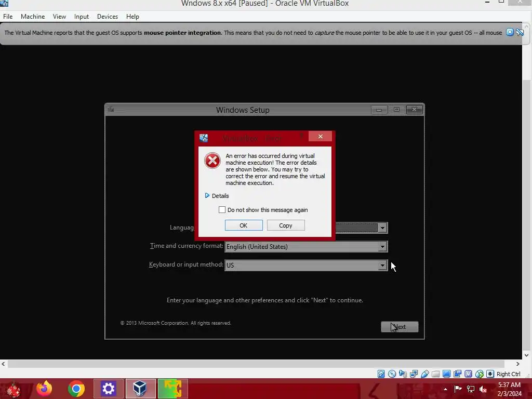532x399 pixels.
Task: Open the Keyboard or input method dropdown
Action: [382, 265]
